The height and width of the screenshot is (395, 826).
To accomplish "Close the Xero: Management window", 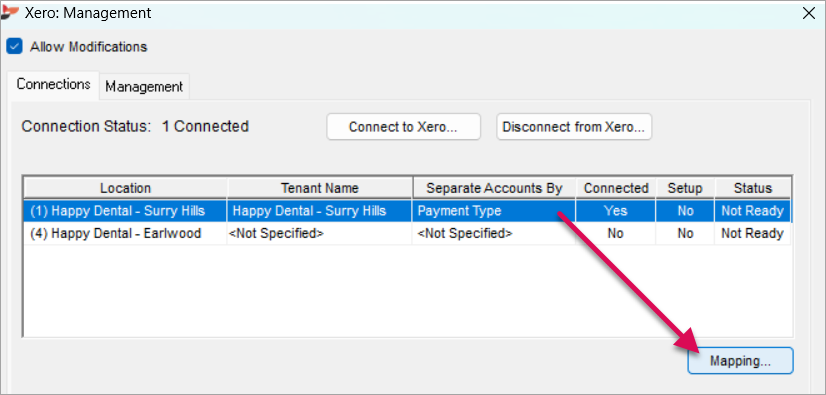I will (809, 13).
